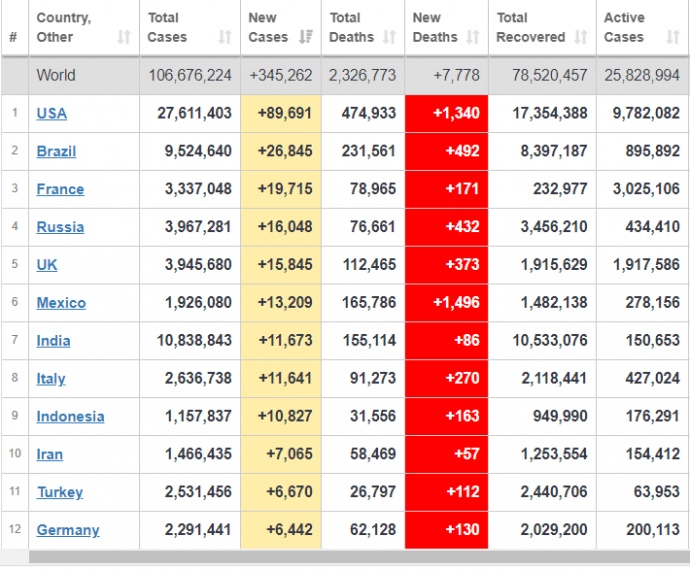Click the UK link
This screenshot has width=690, height=570.
coord(47,265)
